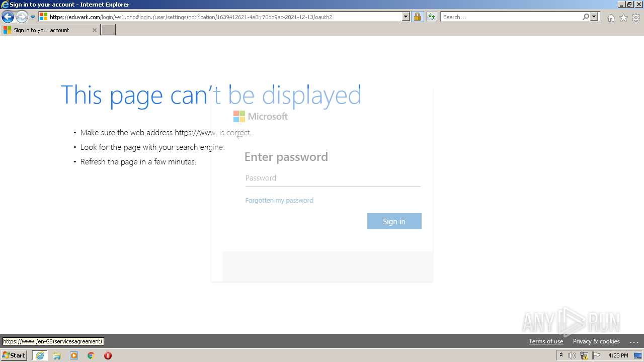The width and height of the screenshot is (644, 362).
Task: Click the Sign in button
Action: click(x=394, y=221)
